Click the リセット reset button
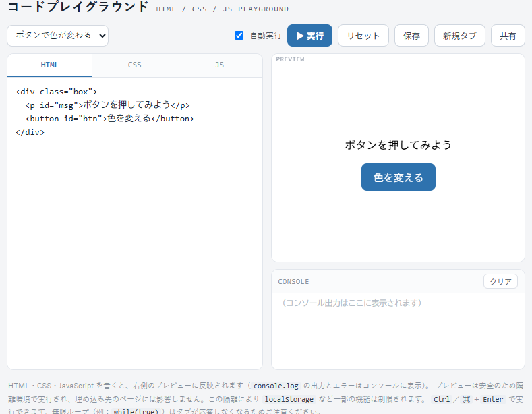This screenshot has width=532, height=414. pyautogui.click(x=363, y=35)
